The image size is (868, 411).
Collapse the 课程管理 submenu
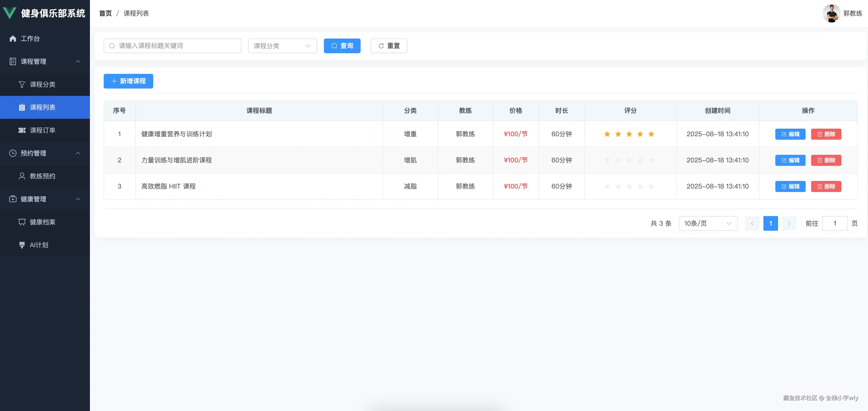(78, 61)
